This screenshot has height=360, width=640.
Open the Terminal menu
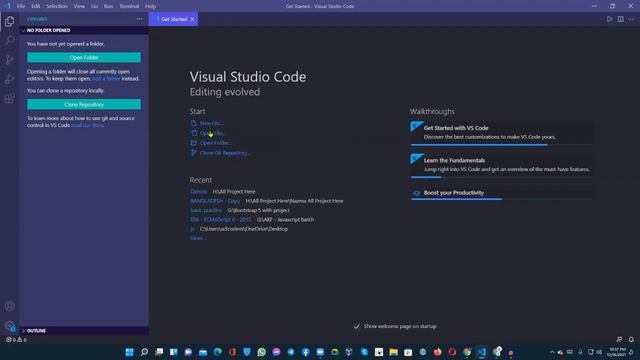[x=129, y=6]
